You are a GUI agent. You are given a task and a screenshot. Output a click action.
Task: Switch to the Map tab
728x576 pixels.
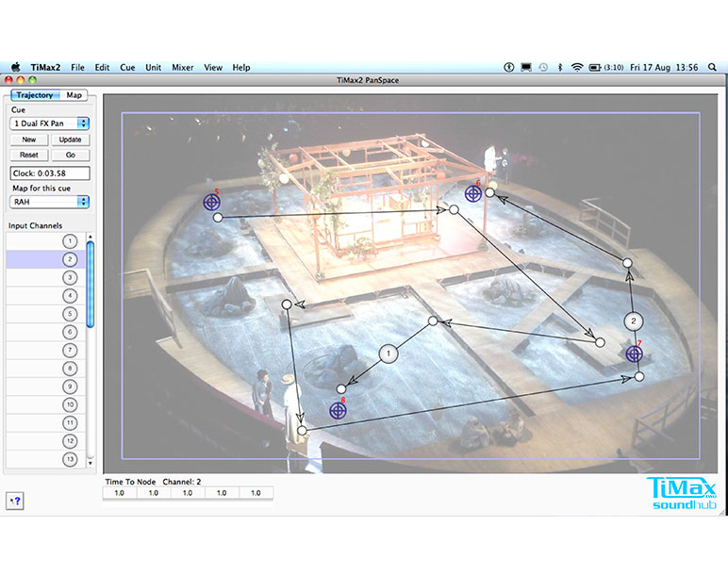[74, 95]
